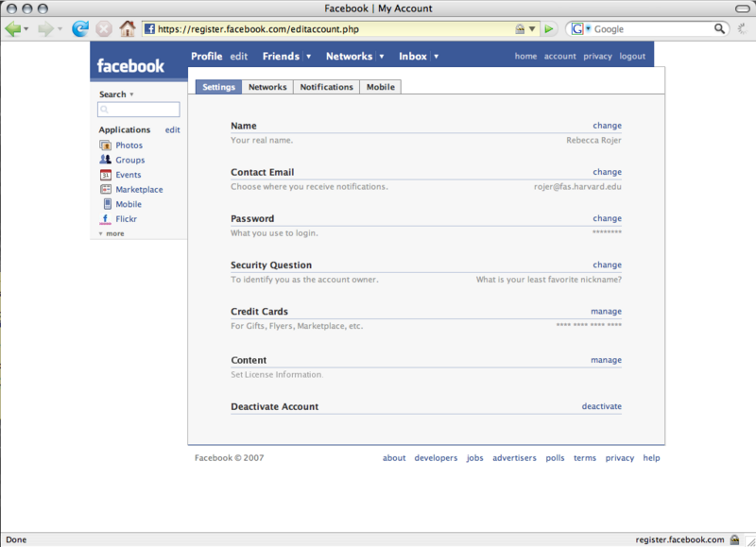The width and height of the screenshot is (756, 547).
Task: Open Profile in top navigation
Action: 206,57
